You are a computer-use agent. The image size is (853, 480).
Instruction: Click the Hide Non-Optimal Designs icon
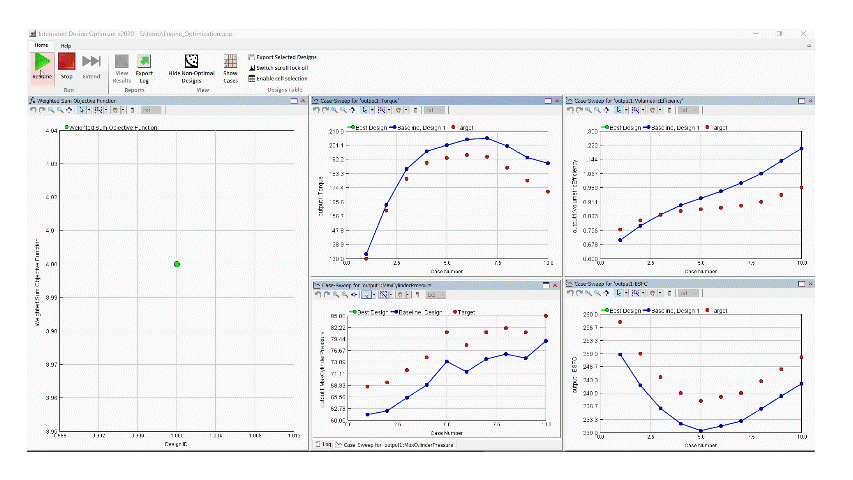(191, 61)
